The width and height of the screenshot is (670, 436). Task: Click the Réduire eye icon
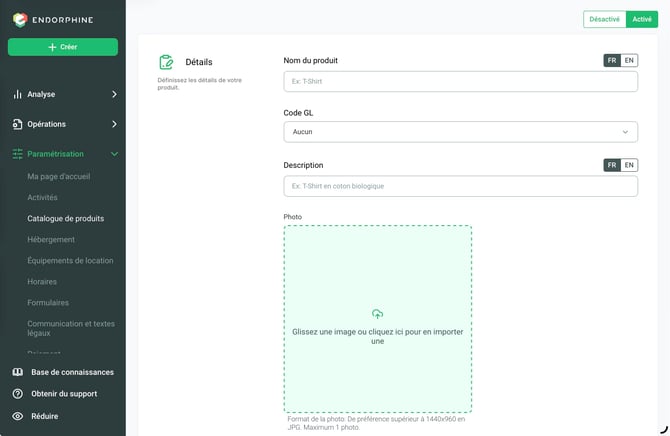coord(18,416)
